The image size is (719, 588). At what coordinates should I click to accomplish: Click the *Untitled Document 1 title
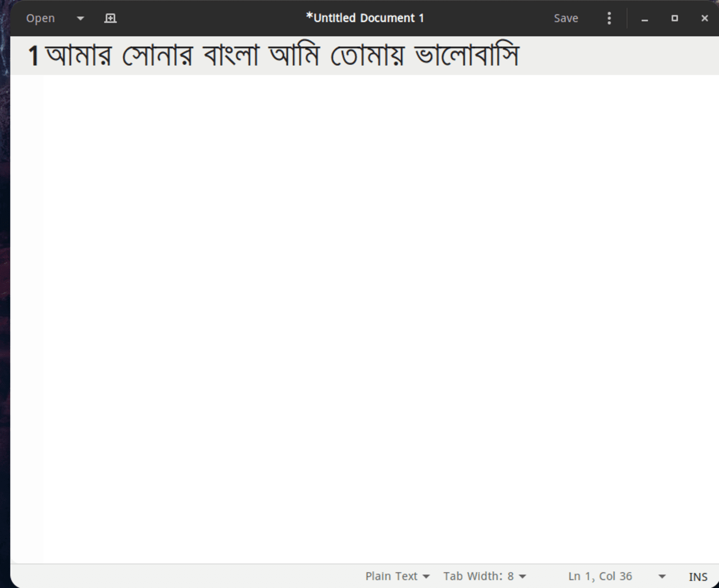pyautogui.click(x=365, y=18)
